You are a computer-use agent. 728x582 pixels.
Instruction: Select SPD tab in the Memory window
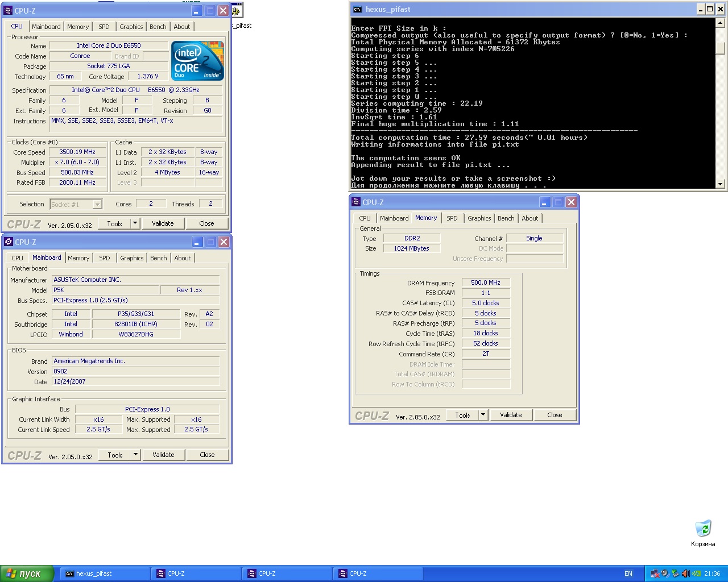pos(452,218)
